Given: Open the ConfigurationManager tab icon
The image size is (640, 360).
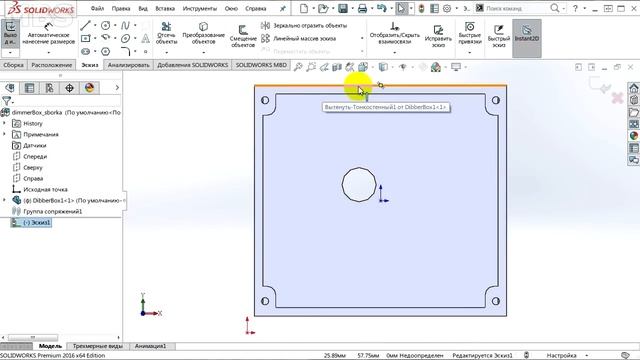Looking at the screenshot, I should [x=49, y=88].
